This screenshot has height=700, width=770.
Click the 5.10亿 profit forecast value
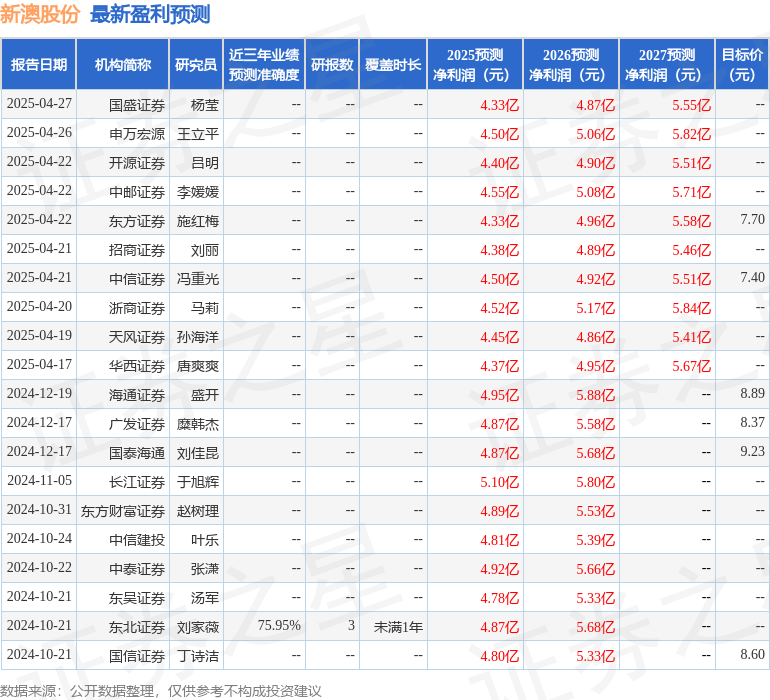[x=499, y=482]
